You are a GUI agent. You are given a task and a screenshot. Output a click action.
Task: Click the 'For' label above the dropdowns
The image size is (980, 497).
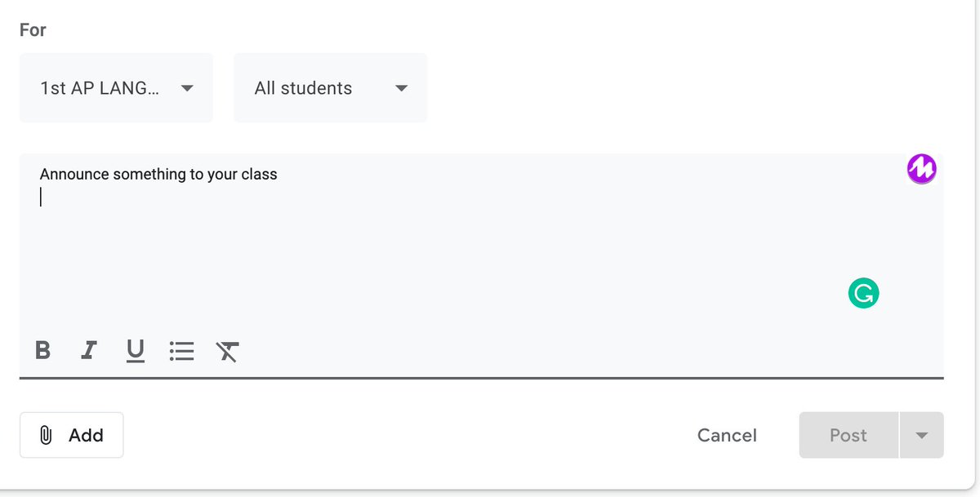(33, 30)
